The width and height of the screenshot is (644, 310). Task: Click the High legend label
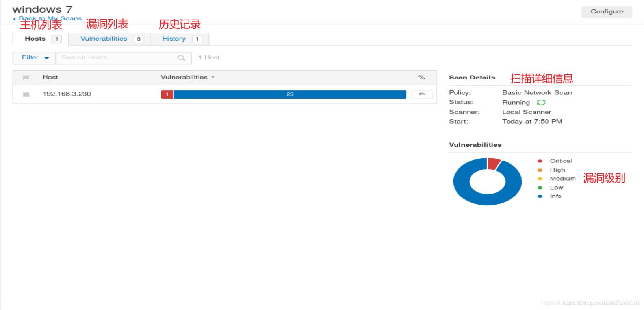(557, 170)
